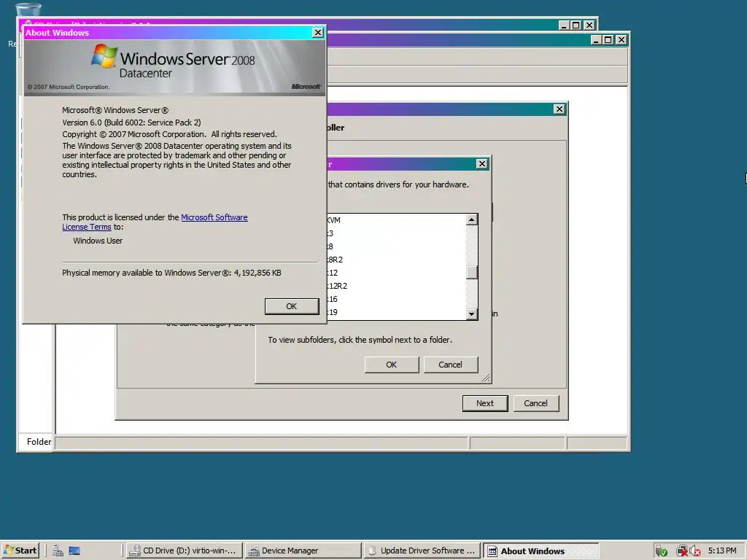The image size is (747, 560).
Task: Close the Device Manager window
Action: [x=622, y=40]
